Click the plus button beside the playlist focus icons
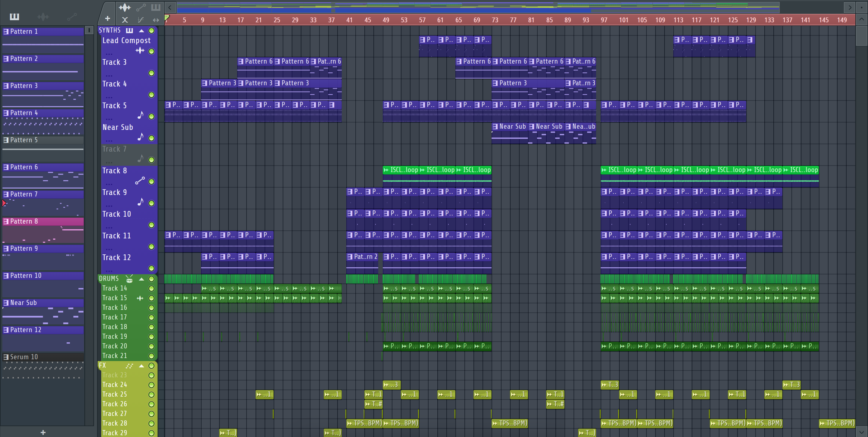The width and height of the screenshot is (868, 437). point(108,18)
